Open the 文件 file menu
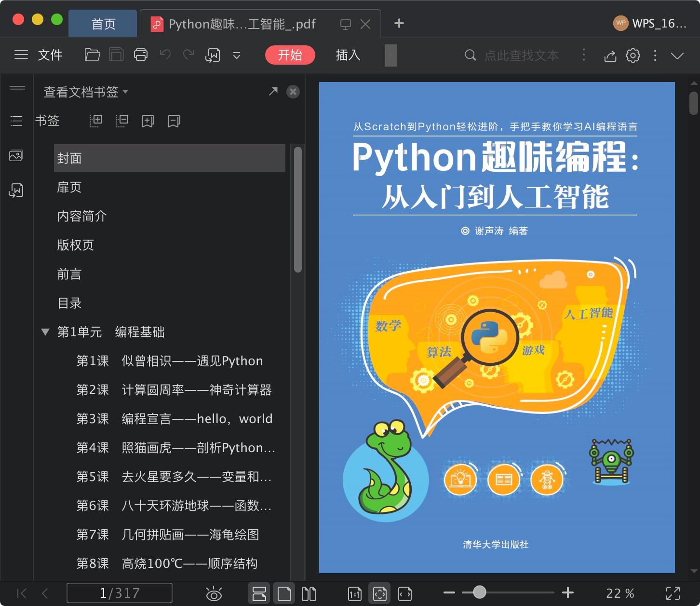The width and height of the screenshot is (700, 606). 50,55
